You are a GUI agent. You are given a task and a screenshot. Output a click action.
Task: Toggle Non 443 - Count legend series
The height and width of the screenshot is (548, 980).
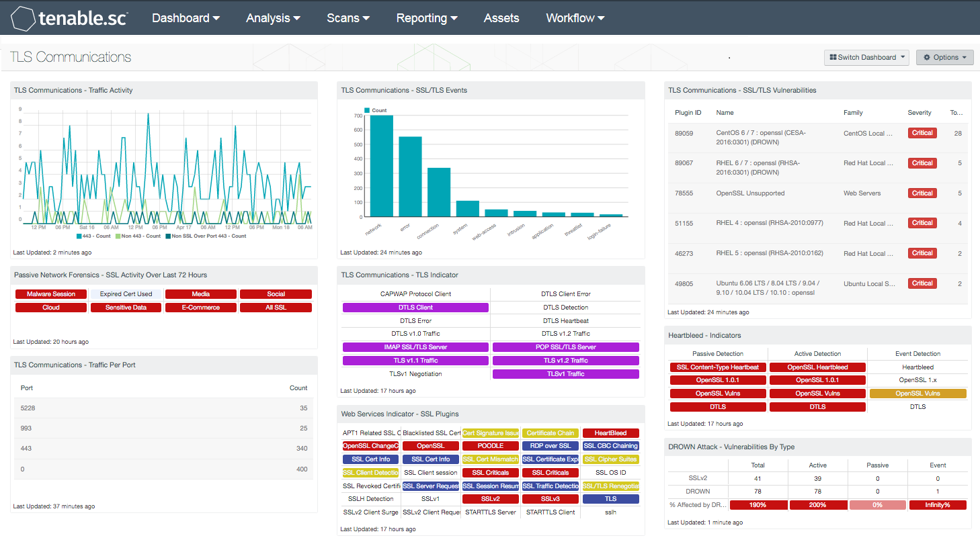click(x=138, y=236)
